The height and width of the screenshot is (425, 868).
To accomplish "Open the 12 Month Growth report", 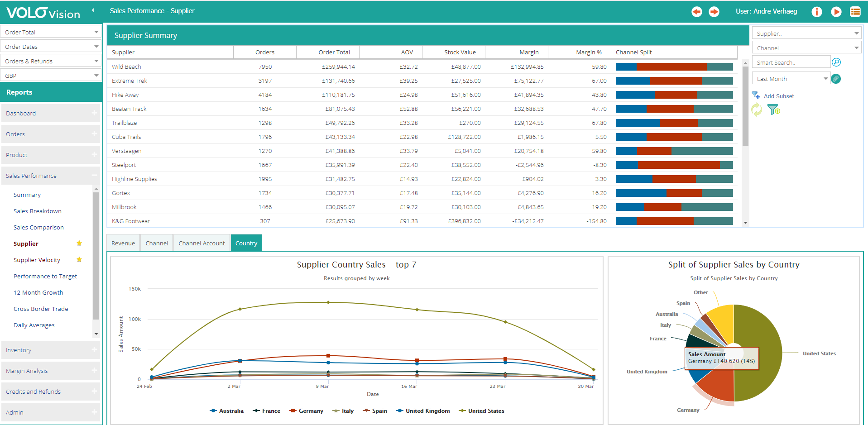I will tap(38, 293).
